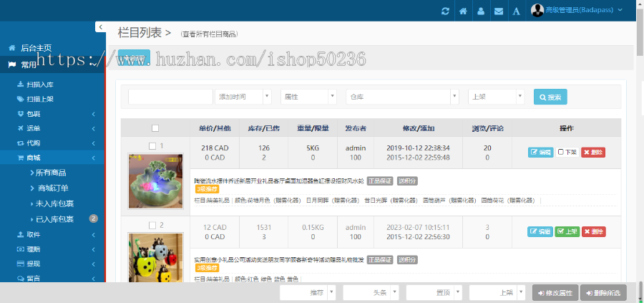Click the retweet icon beside 代购
Screen dimensions: 644x303
(x=20, y=143)
